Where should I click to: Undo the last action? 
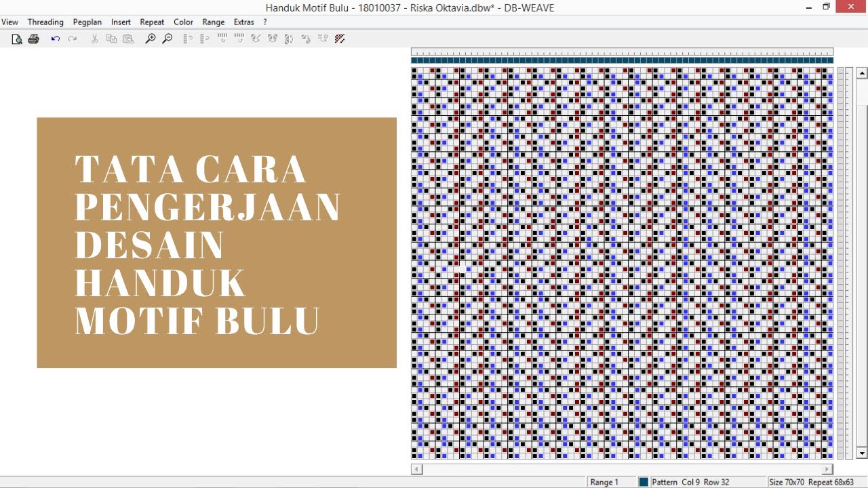pos(56,39)
